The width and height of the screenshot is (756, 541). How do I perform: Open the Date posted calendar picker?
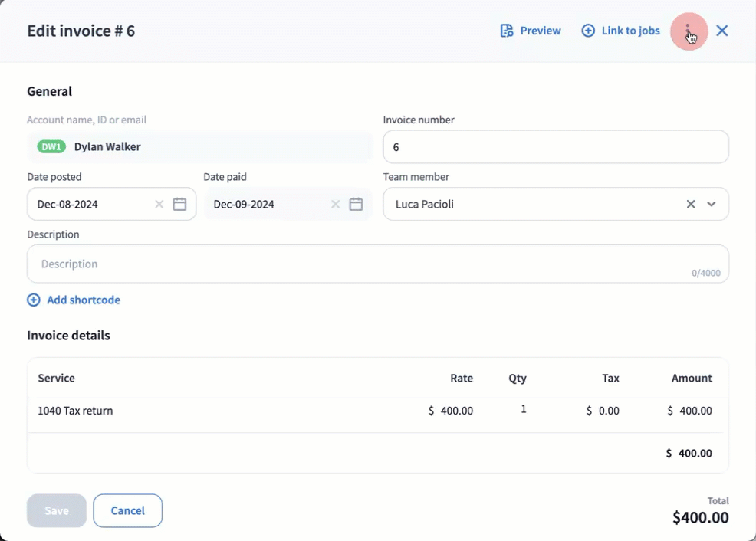click(x=179, y=205)
